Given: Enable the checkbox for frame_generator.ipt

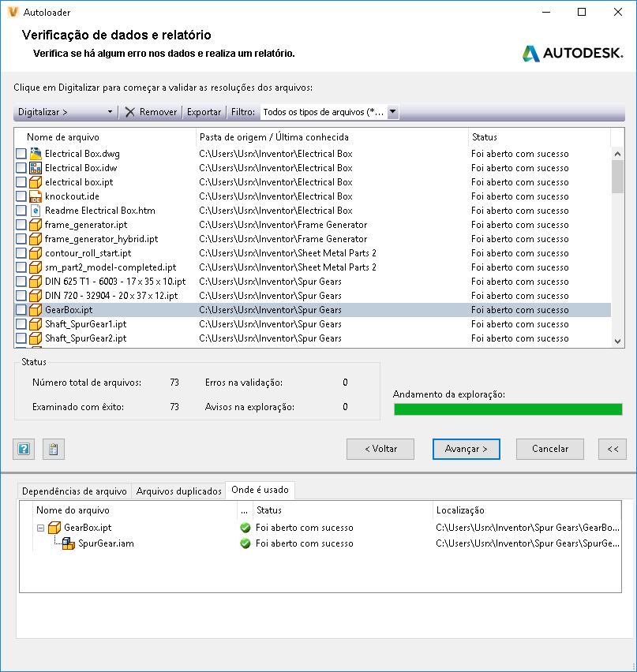Looking at the screenshot, I should pos(21,224).
